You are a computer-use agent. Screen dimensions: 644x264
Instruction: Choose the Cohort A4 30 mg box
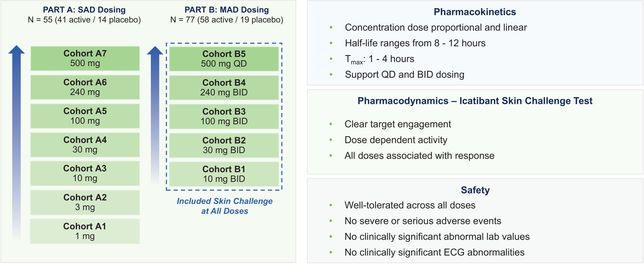[85, 145]
